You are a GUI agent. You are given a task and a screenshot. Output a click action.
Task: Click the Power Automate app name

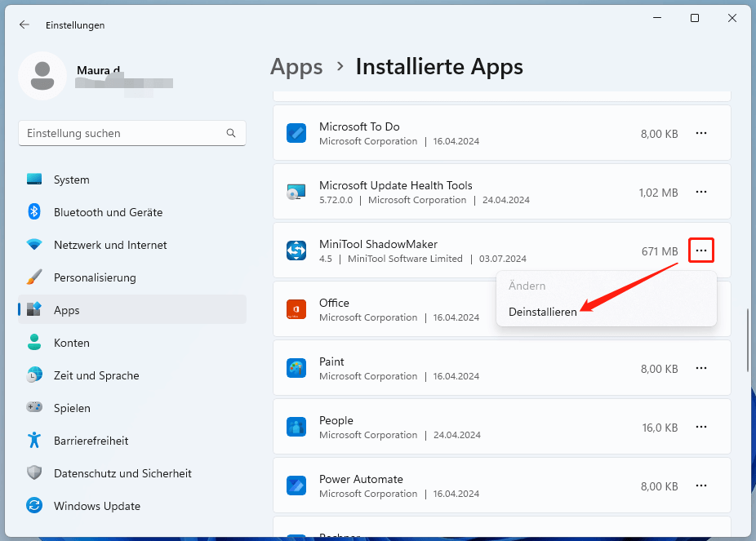point(361,479)
